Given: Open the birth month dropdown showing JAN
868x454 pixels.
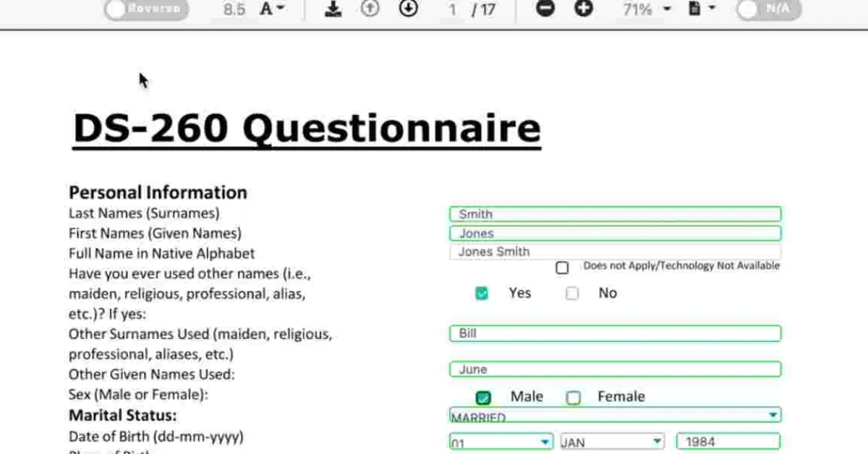Looking at the screenshot, I should click(656, 441).
